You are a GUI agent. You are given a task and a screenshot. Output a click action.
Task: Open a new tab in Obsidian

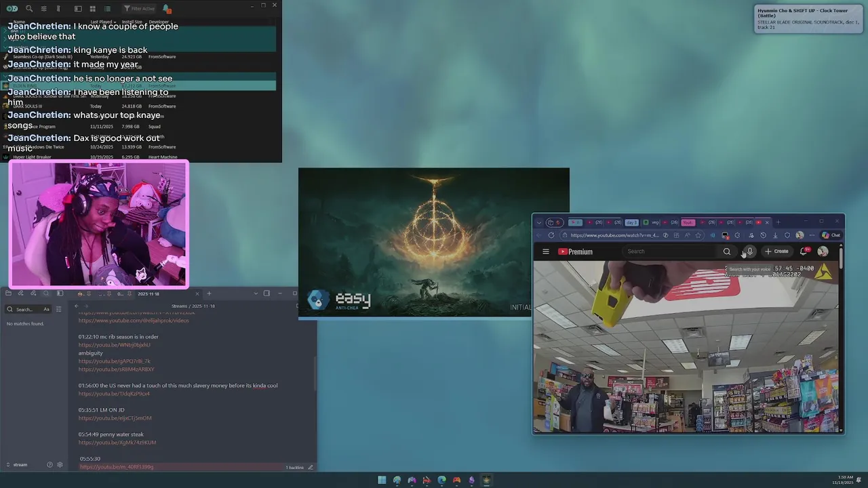(x=209, y=293)
